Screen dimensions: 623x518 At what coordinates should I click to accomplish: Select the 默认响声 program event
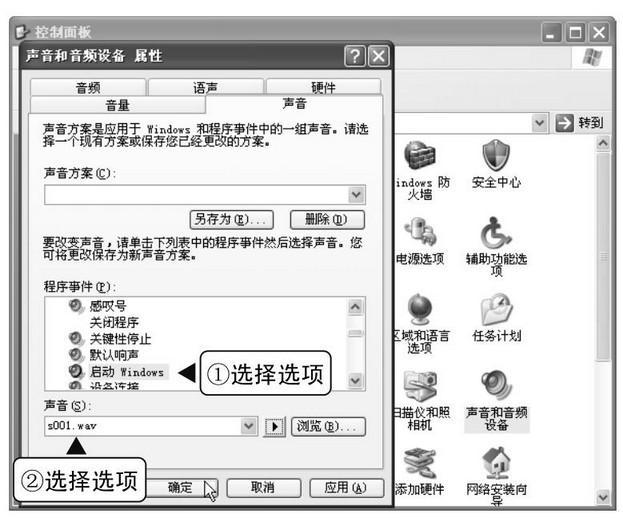coord(114,355)
